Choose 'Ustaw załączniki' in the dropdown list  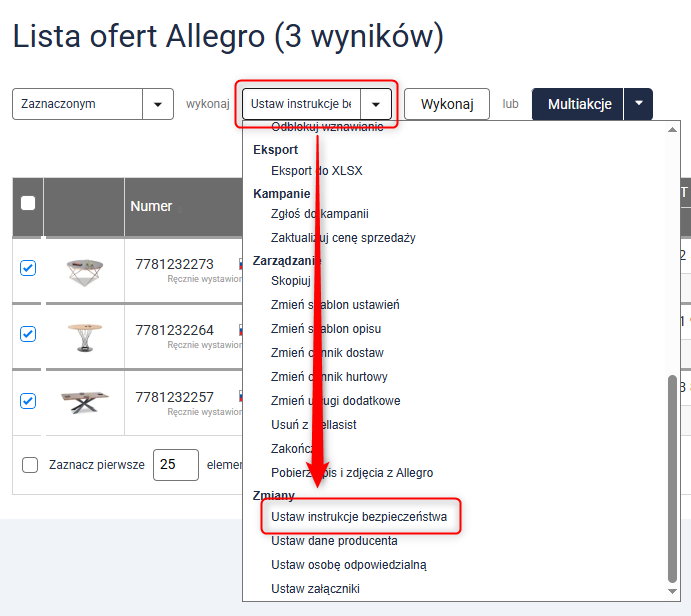[x=315, y=589]
